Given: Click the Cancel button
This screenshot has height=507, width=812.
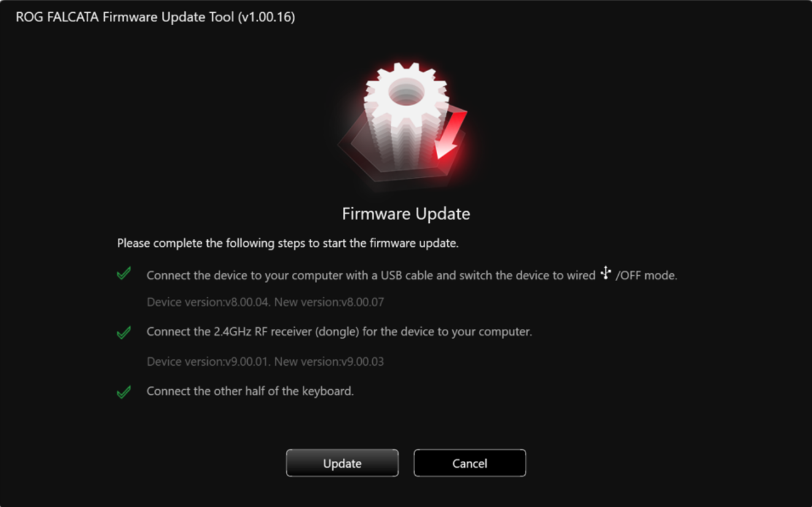Looking at the screenshot, I should [470, 463].
